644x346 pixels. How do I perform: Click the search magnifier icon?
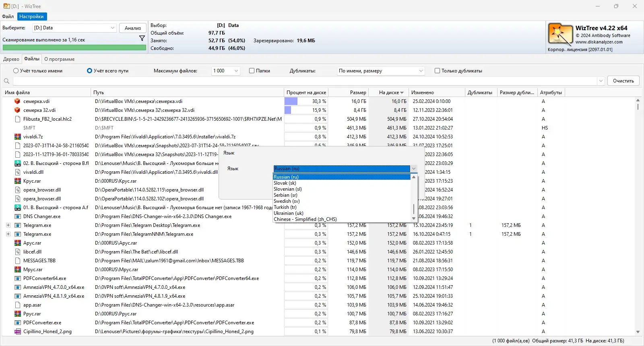6,81
